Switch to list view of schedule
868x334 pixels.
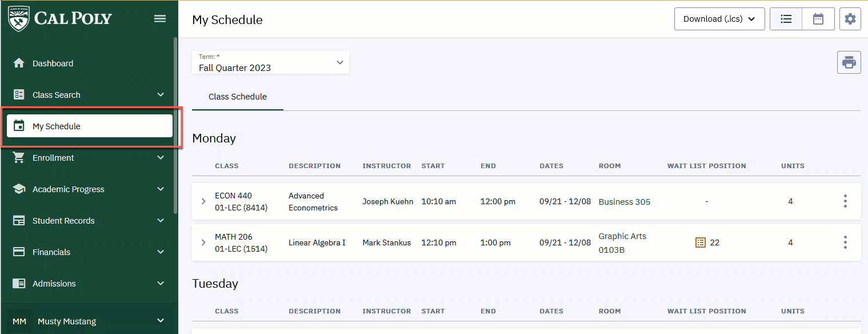(x=786, y=19)
